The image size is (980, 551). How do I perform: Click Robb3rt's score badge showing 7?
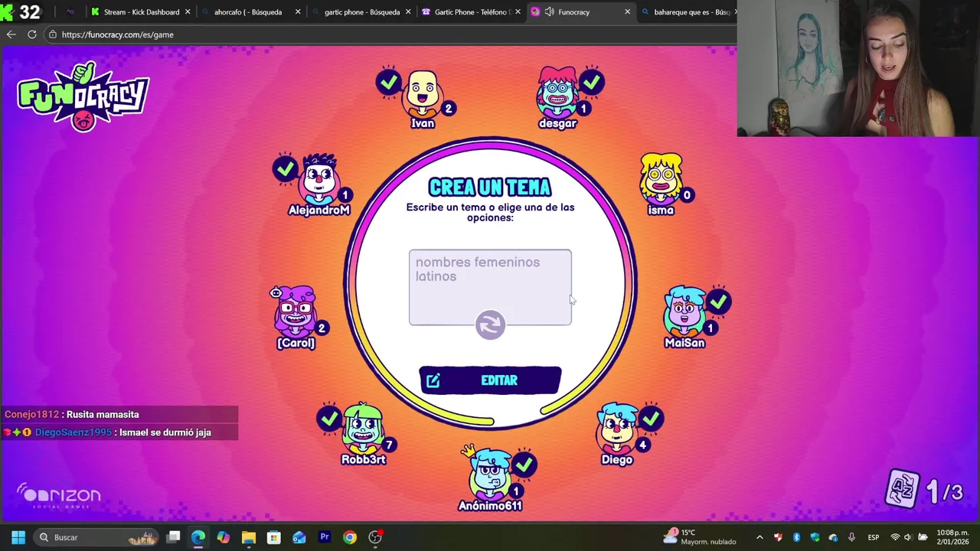(x=390, y=445)
